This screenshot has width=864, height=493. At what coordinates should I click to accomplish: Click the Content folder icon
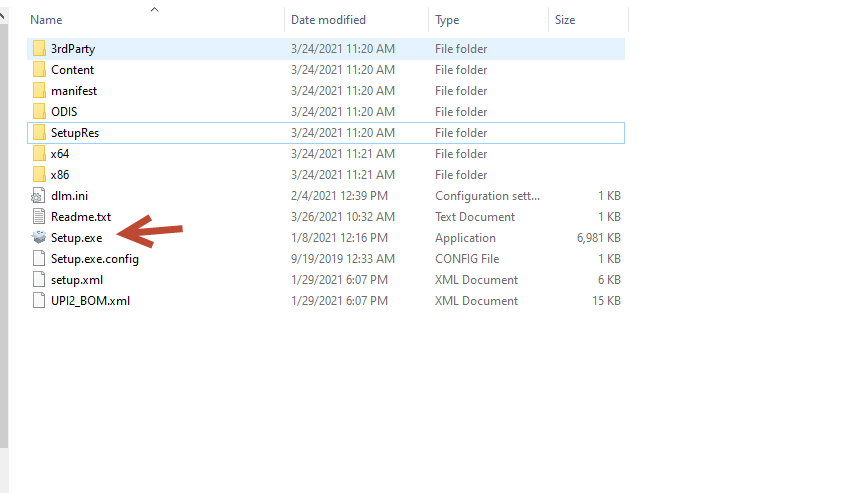[39, 69]
